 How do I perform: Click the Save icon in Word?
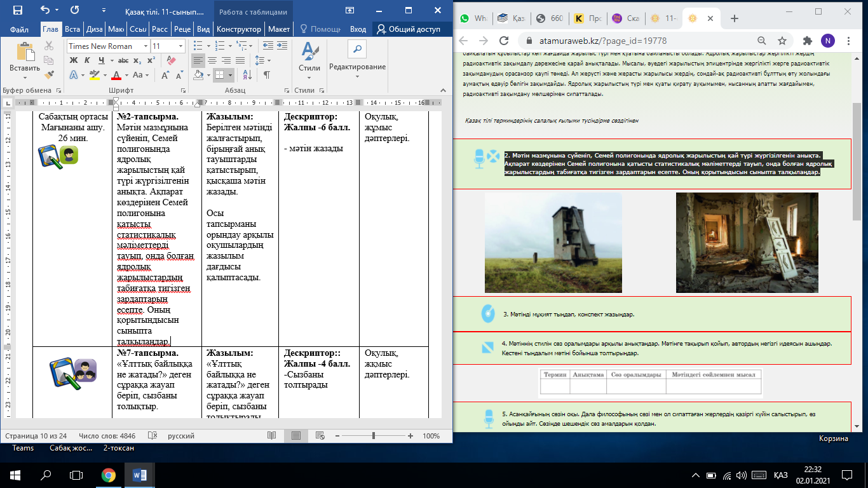coord(17,10)
